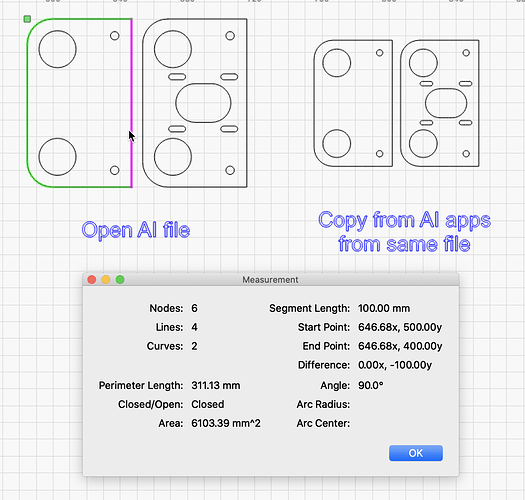Minimize the Measurement window with the yellow button
Viewport: 525px width, 500px height.
(106, 280)
